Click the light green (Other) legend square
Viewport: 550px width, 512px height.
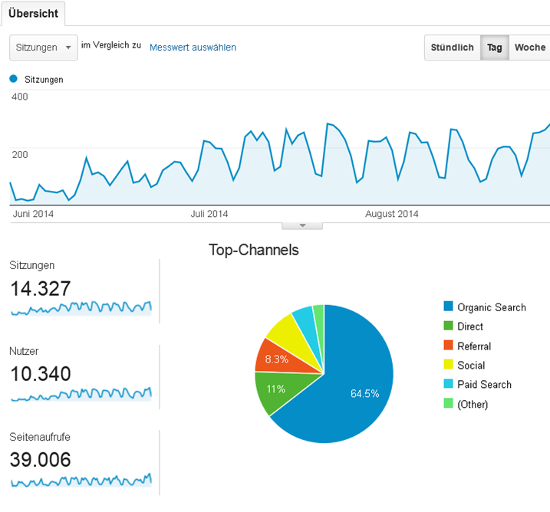coord(448,403)
